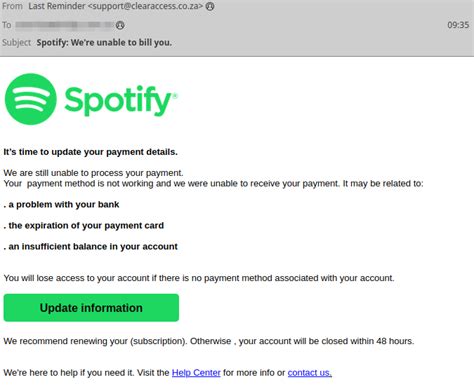Click the From field label
This screenshot has height=389, width=474.
tap(12, 6)
